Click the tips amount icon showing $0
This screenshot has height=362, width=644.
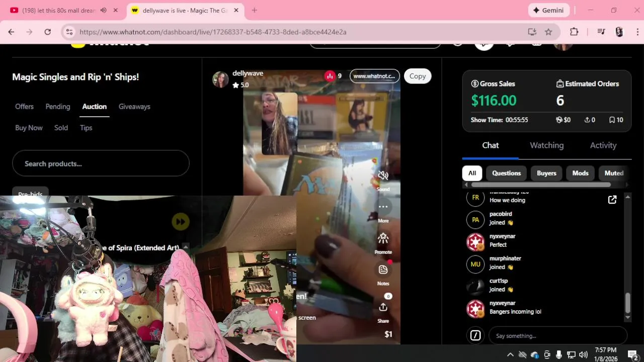pos(558,120)
